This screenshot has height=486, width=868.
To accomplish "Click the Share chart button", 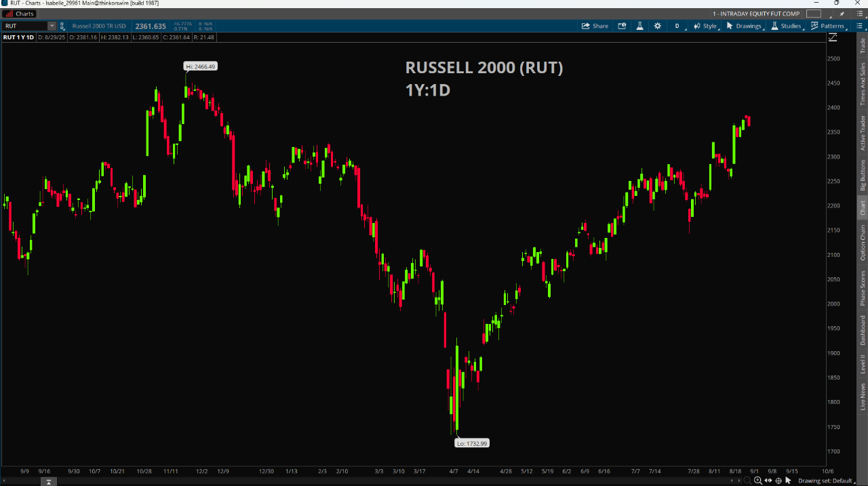I will [x=595, y=26].
